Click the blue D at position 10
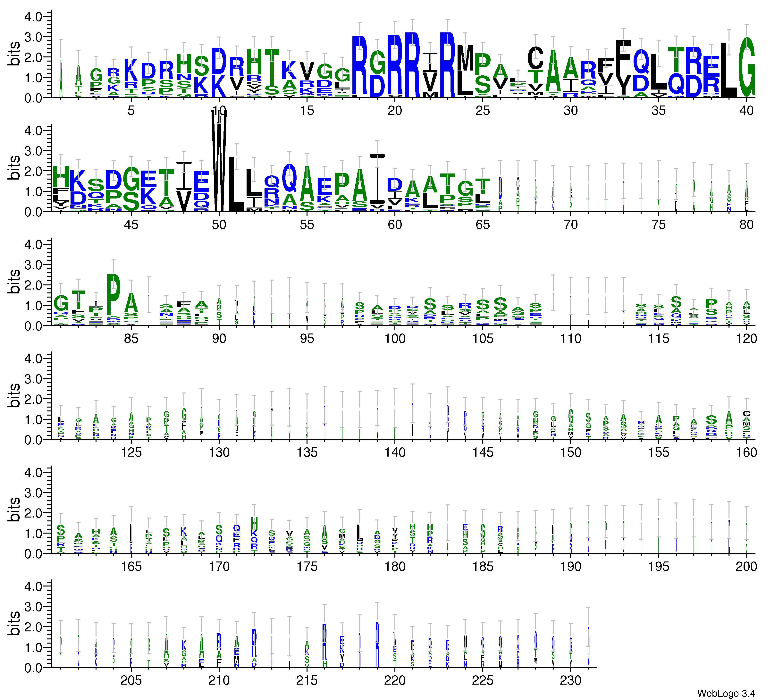Viewport: 775px width, 700px height. [x=219, y=61]
